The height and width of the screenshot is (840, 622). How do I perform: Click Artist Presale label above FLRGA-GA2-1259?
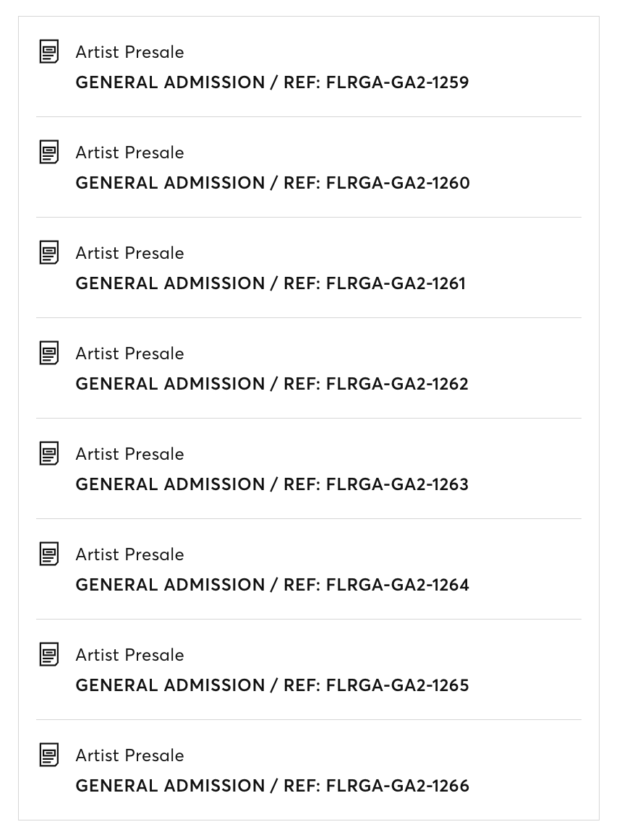tap(129, 52)
